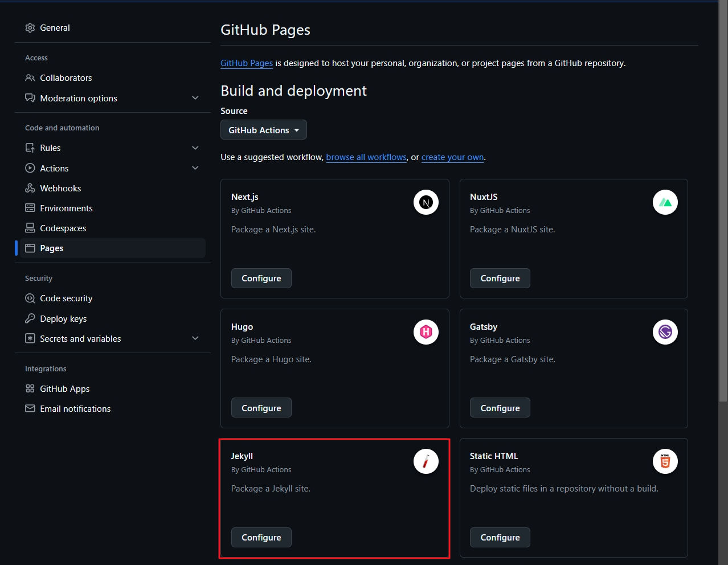
Task: Click the Static HTML5 logo icon
Action: [665, 461]
